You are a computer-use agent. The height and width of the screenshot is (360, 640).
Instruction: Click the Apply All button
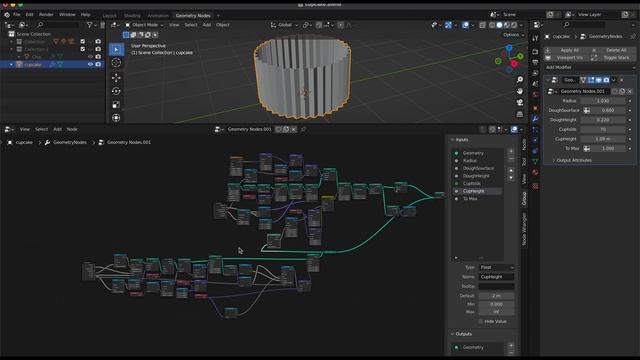coord(566,50)
